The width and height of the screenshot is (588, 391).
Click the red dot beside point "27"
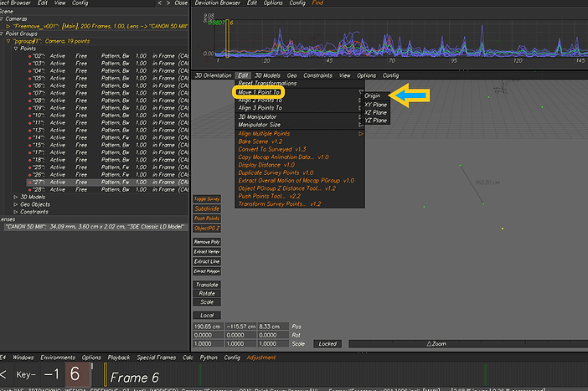(29, 183)
